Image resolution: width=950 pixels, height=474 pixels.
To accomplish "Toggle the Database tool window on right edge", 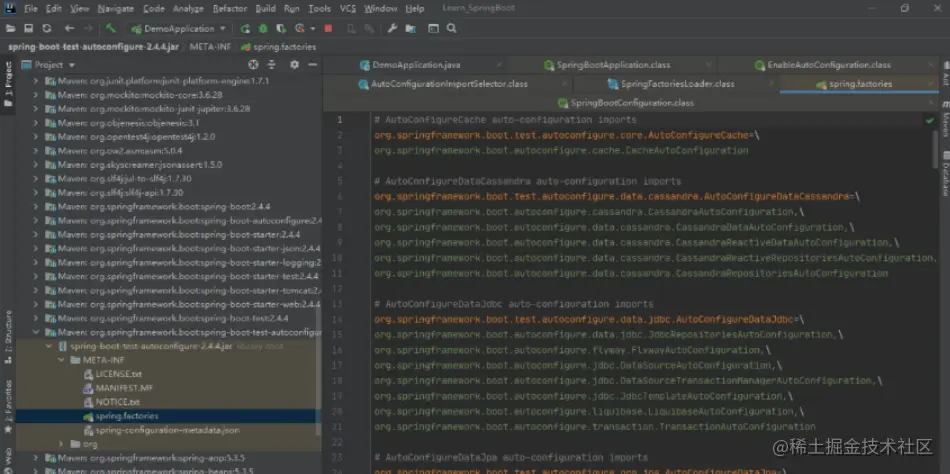I will 945,174.
